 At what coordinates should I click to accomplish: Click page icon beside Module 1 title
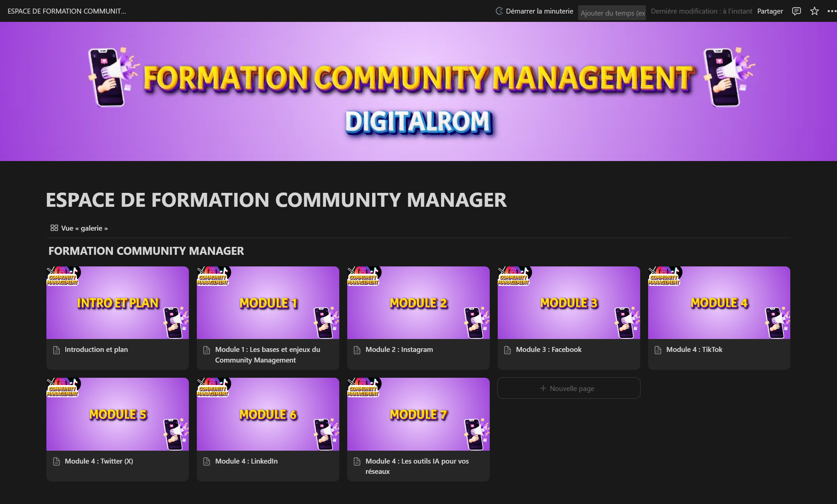click(206, 350)
